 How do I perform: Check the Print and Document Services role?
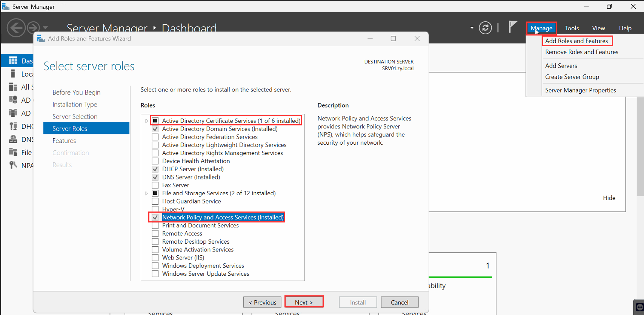coord(155,225)
